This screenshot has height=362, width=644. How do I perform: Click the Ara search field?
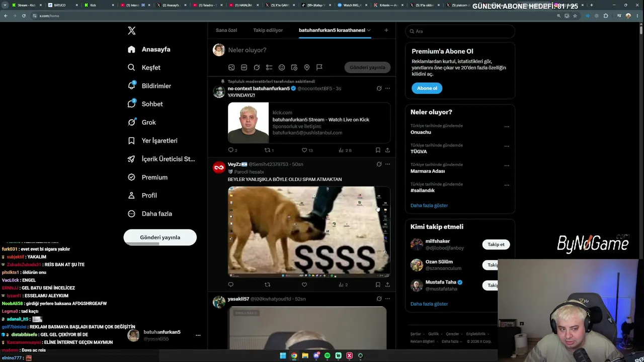tap(460, 31)
